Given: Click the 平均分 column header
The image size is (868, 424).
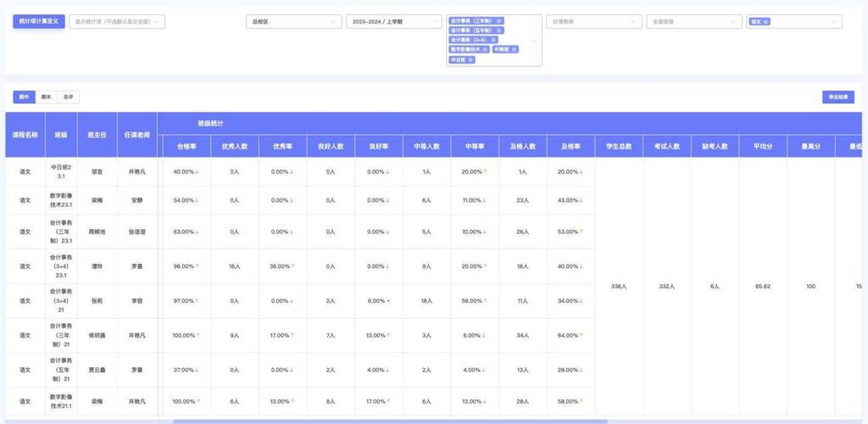Looking at the screenshot, I should point(763,147).
